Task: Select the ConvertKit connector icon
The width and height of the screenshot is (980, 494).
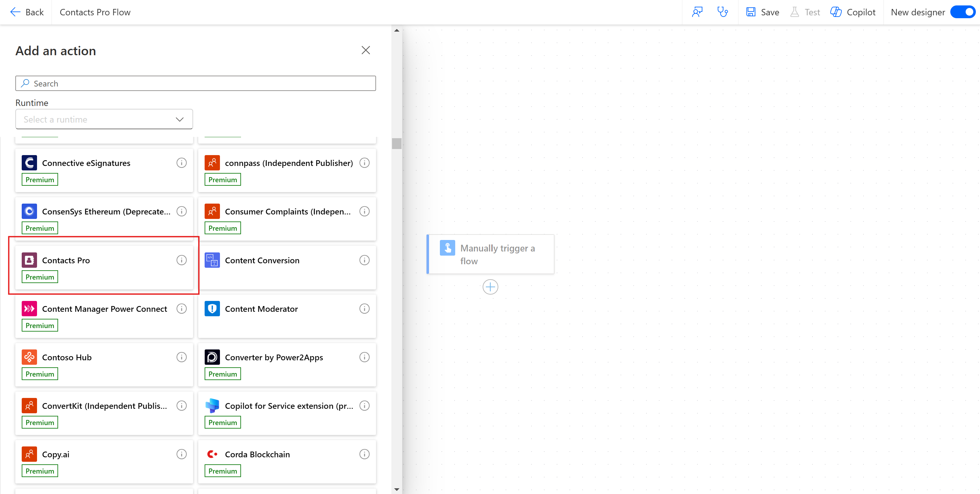Action: tap(29, 406)
